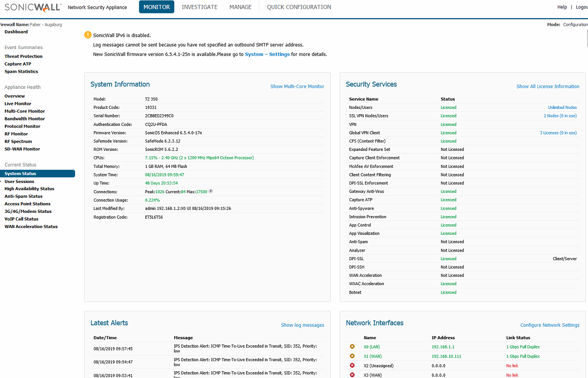This screenshot has width=588, height=378.
Task: Click the Unlimited Nodes link
Action: pos(562,108)
